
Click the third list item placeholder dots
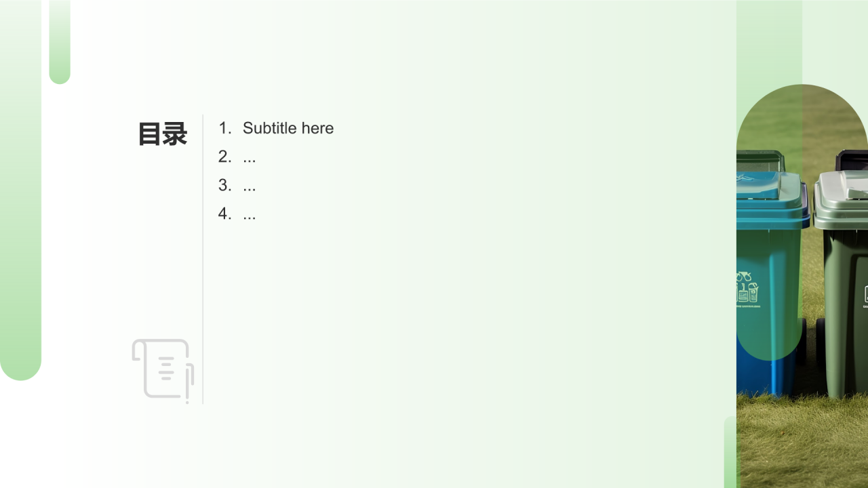[250, 185]
